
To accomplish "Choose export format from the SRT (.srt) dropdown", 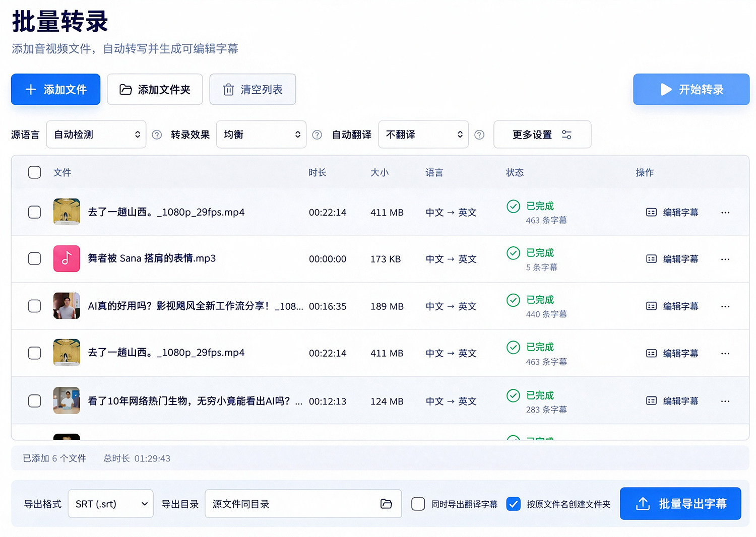I will 111,504.
